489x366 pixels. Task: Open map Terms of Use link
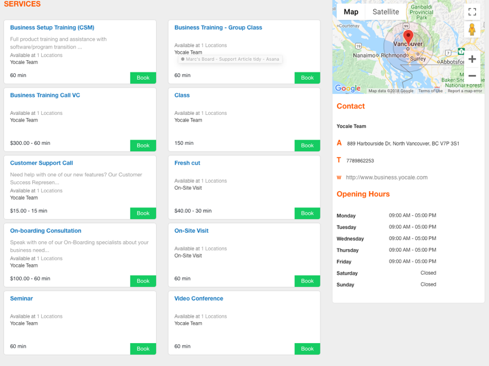coord(430,91)
